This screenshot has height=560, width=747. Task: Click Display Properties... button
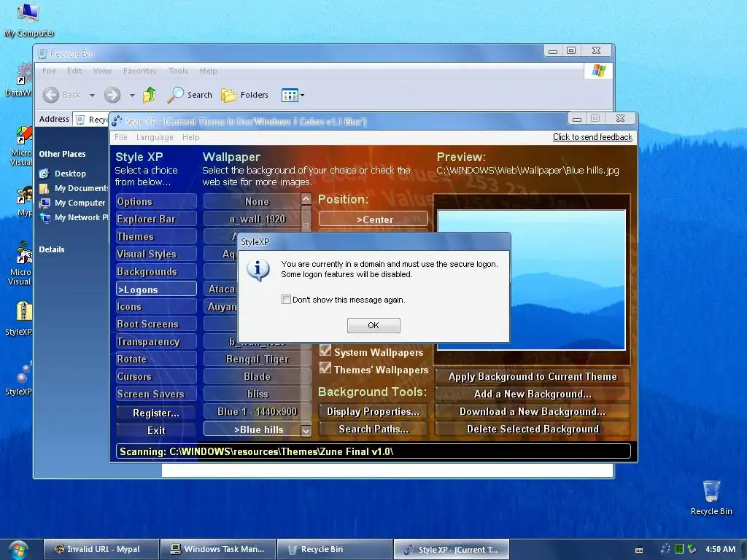(373, 411)
